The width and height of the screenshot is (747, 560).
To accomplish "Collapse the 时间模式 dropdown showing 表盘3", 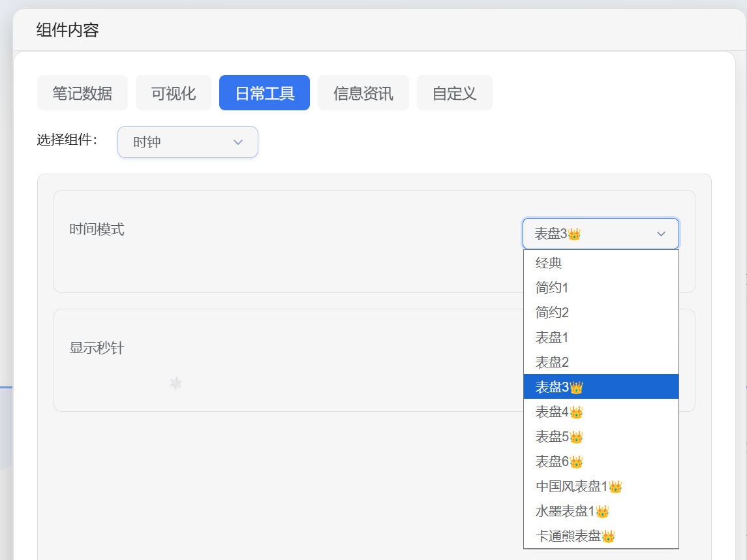I will coord(601,234).
